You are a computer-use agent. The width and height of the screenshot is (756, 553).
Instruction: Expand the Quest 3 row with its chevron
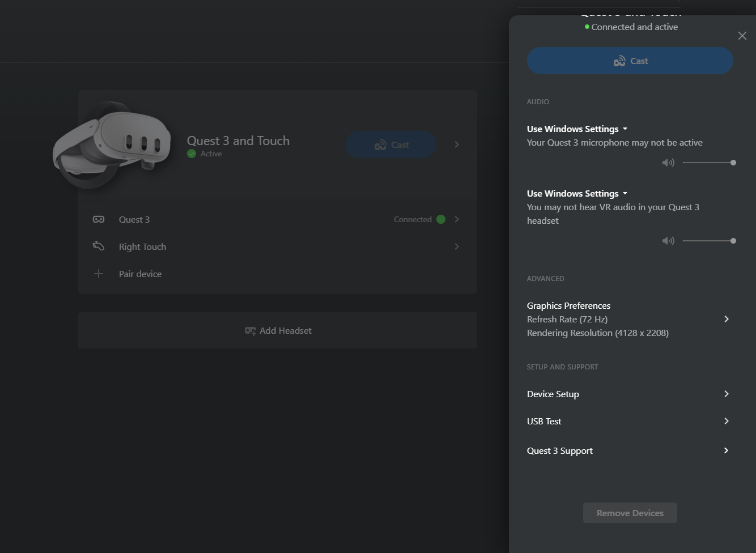pyautogui.click(x=456, y=219)
